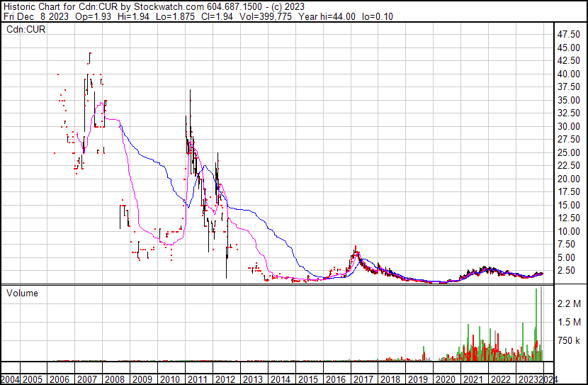Select the 2004 year label on time axis
Viewport: 588px width, 385px height.
[12, 379]
